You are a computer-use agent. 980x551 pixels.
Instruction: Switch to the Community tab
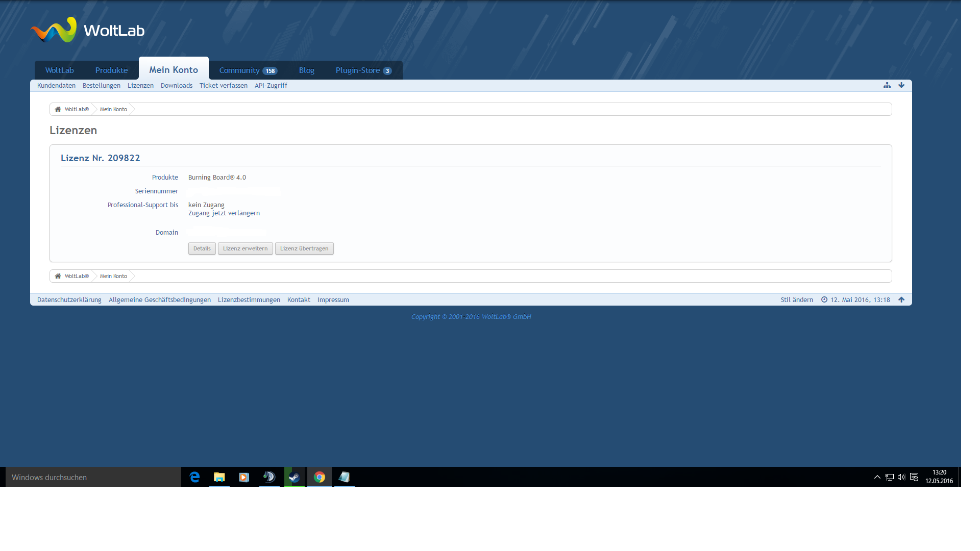point(248,70)
